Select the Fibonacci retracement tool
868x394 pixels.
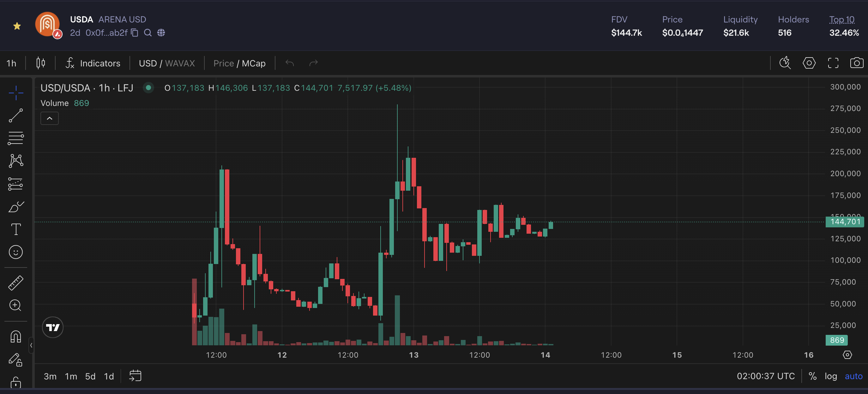(15, 138)
